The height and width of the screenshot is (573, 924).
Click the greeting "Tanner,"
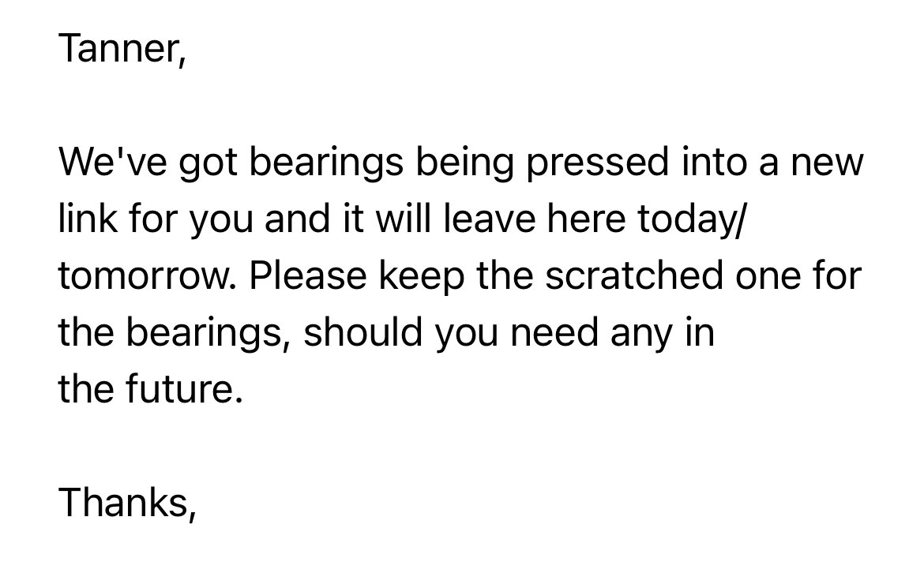click(x=122, y=48)
